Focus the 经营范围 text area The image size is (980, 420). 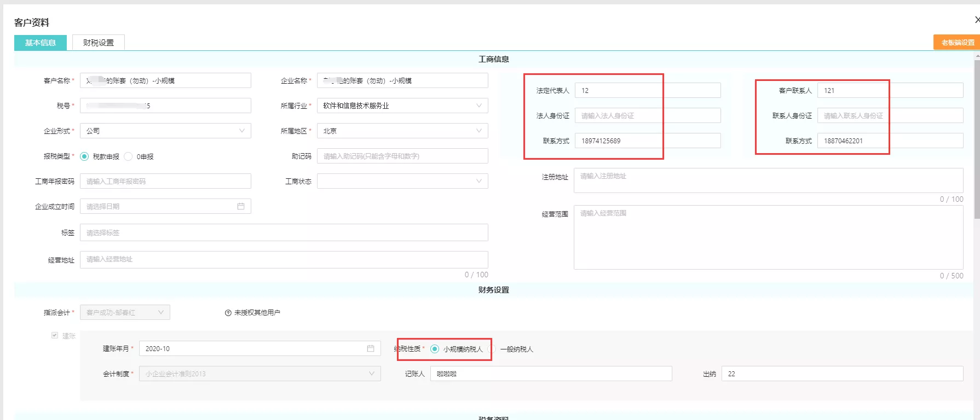pos(769,237)
